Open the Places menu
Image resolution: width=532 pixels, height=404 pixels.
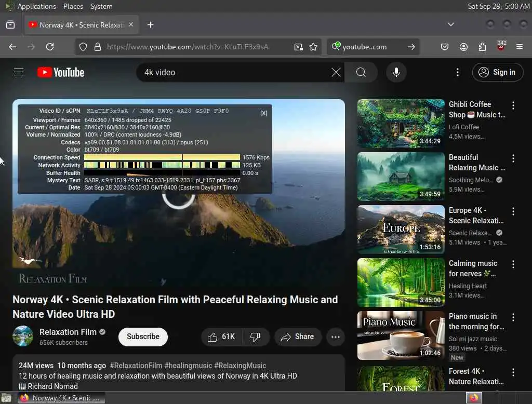click(73, 6)
